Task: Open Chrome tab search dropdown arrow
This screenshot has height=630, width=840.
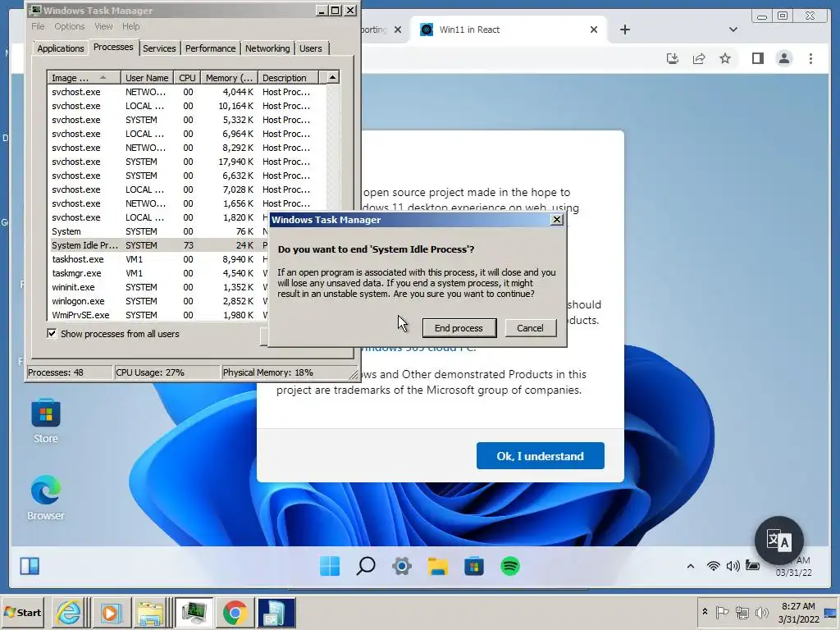Action: [733, 30]
